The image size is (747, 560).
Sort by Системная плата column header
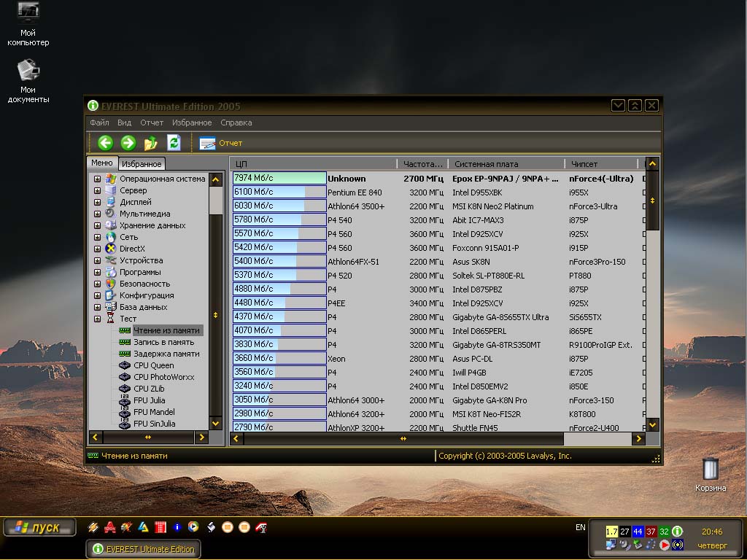tap(507, 164)
